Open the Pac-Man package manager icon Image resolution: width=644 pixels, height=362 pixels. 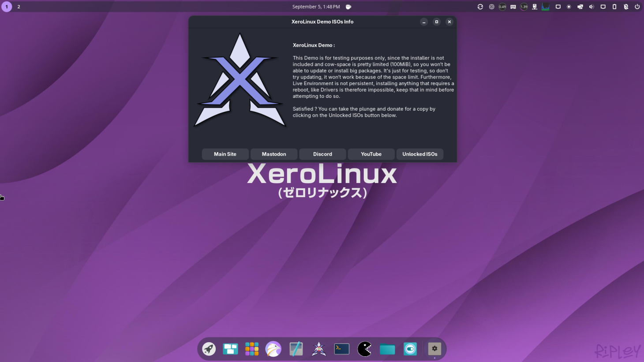pyautogui.click(x=364, y=349)
